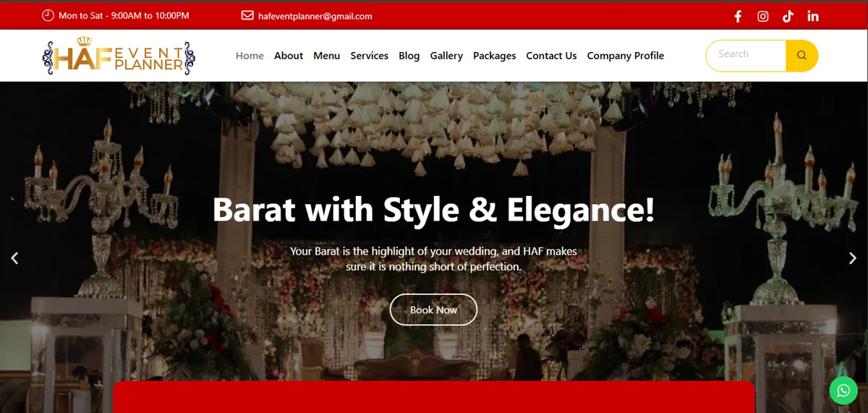The height and width of the screenshot is (413, 868).
Task: Open the WhatsApp chat bubble
Action: point(843,391)
